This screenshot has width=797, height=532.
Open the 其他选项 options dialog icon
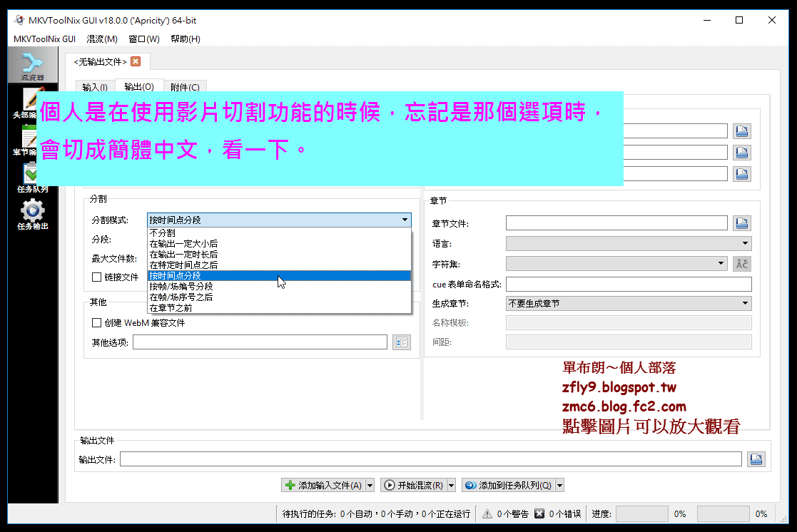click(x=402, y=342)
